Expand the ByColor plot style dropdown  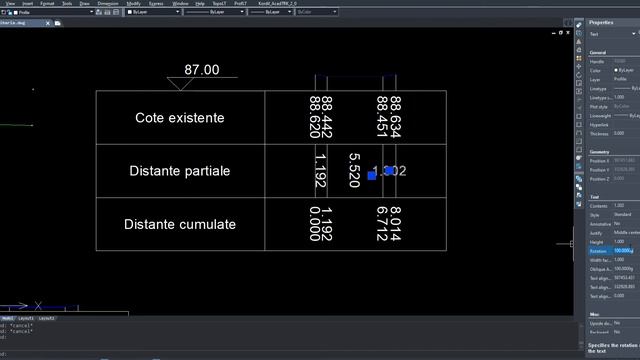(x=335, y=12)
